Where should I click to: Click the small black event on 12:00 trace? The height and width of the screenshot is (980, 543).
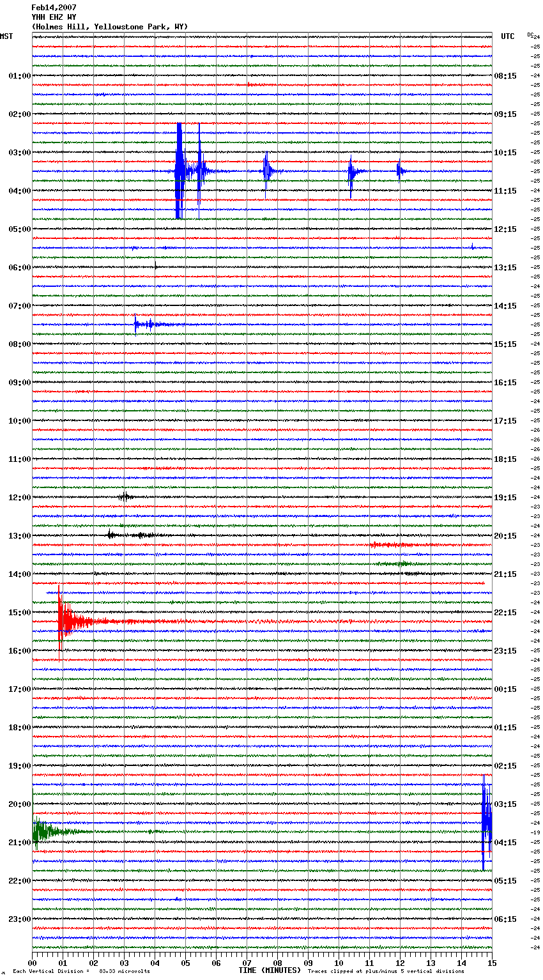[x=126, y=497]
